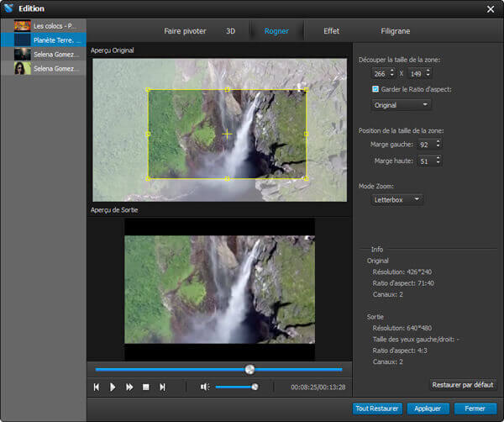Expand the Letterbox zoom mode dropdown
504x422 pixels.
click(397, 199)
